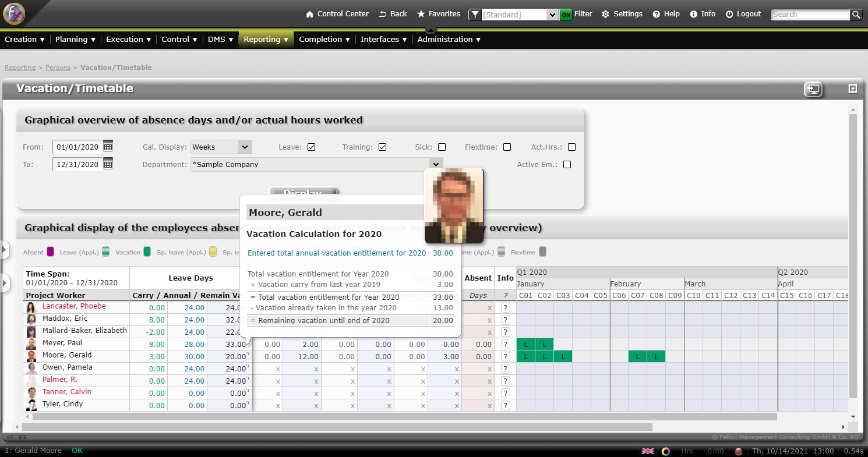Viewport: 868px width, 457px height.
Task: Click the Back arrow
Action: point(383,14)
